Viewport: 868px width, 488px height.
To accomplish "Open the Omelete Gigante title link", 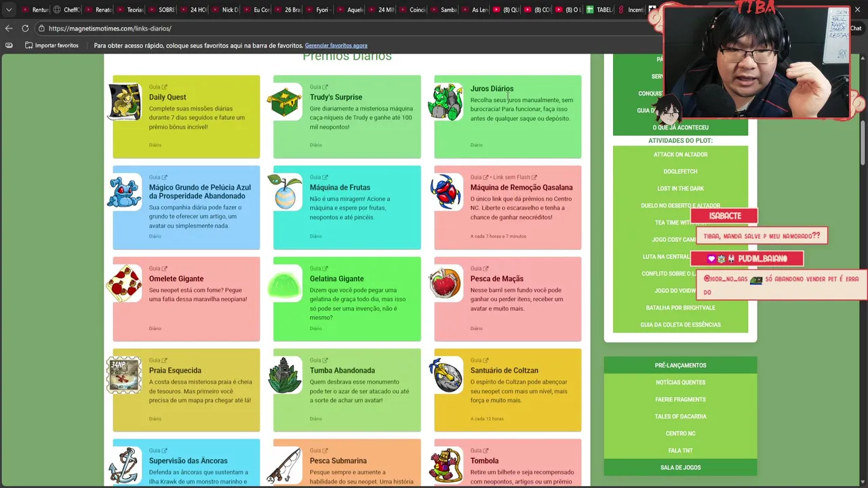I will tap(176, 279).
